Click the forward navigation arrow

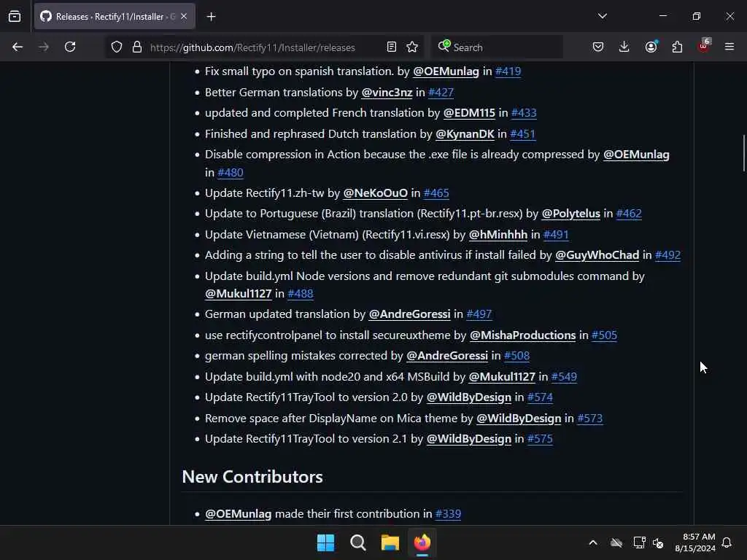point(44,47)
